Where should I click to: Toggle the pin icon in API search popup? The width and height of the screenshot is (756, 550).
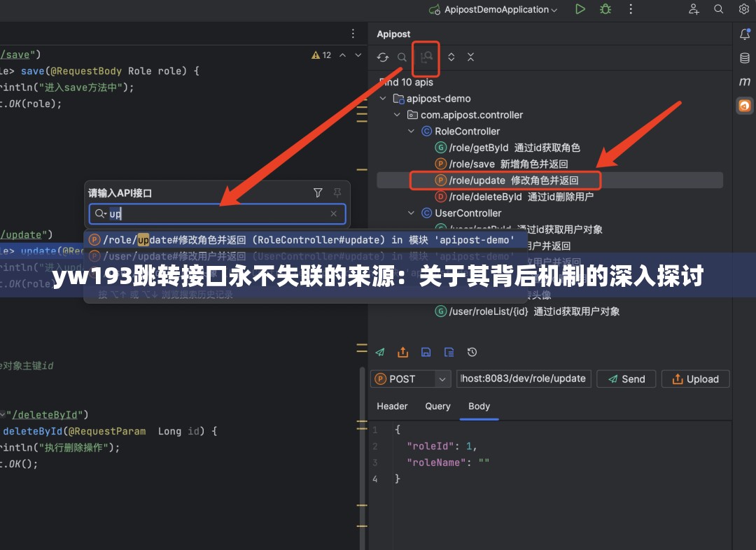(x=337, y=192)
